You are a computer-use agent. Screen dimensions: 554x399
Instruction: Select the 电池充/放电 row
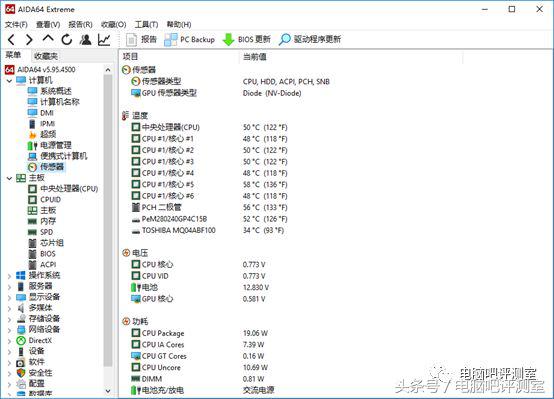coord(202,391)
